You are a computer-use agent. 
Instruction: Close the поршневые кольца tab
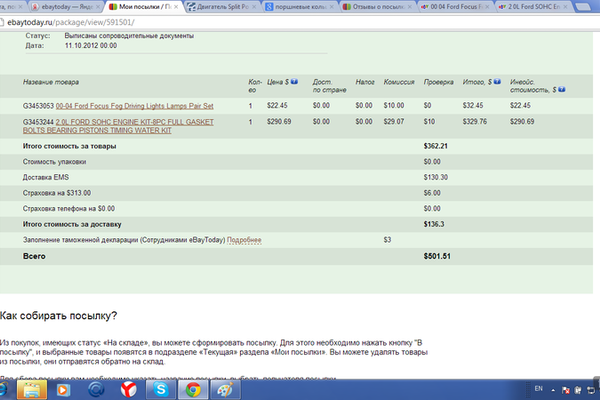coord(331,7)
